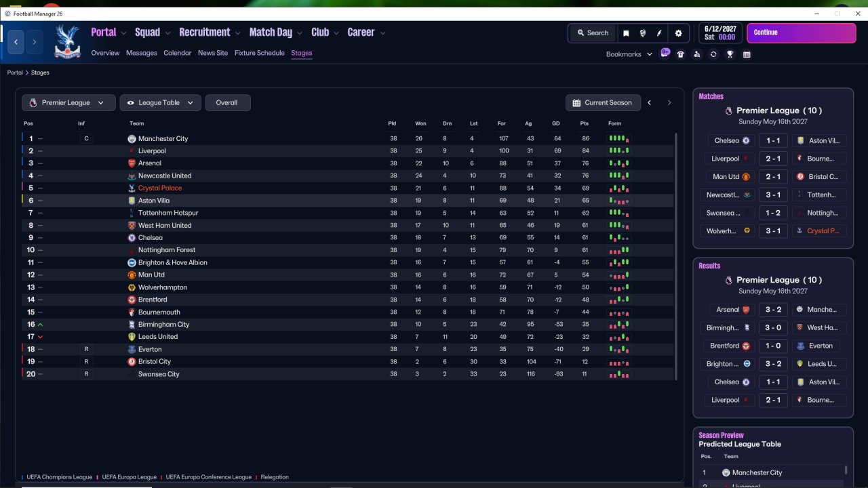Click Wolverhampton's badge in the league table
The image size is (868, 488).
pos(132,287)
